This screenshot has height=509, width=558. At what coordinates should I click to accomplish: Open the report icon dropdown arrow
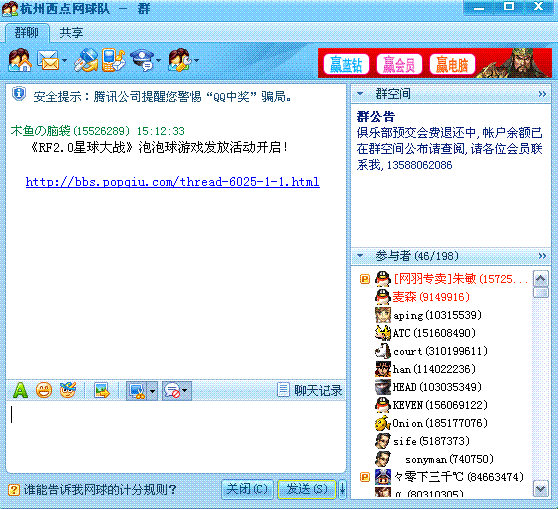click(159, 61)
